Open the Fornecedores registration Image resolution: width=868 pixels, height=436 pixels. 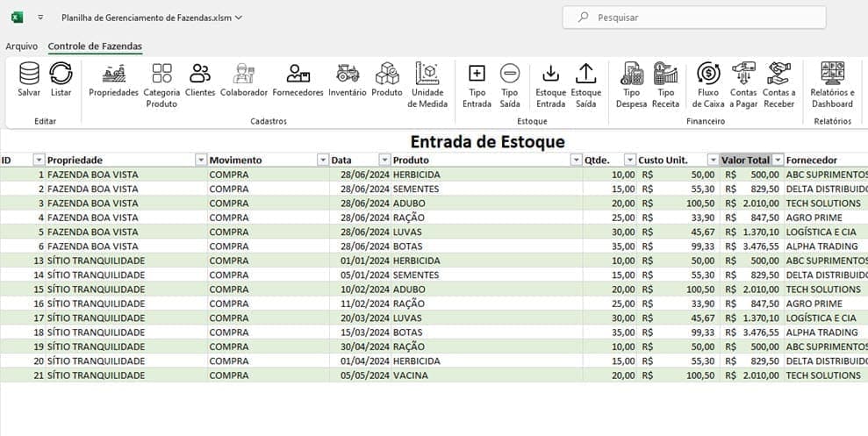(298, 80)
